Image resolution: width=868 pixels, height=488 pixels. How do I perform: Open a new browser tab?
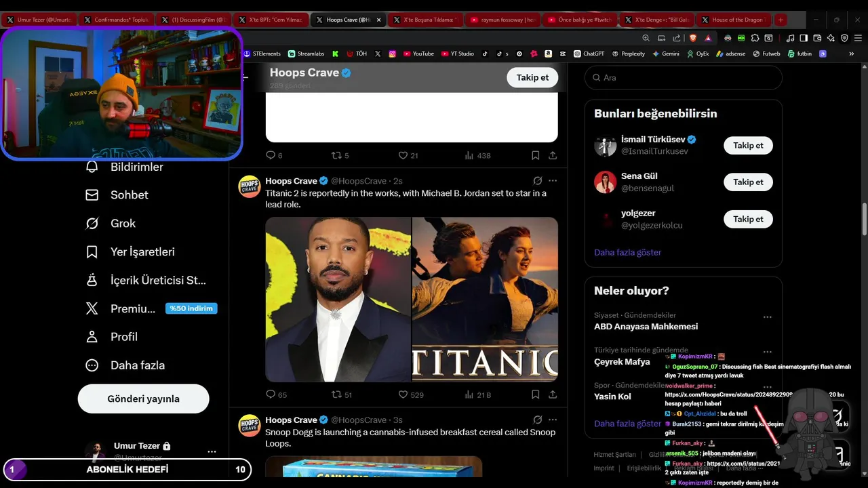pos(781,20)
